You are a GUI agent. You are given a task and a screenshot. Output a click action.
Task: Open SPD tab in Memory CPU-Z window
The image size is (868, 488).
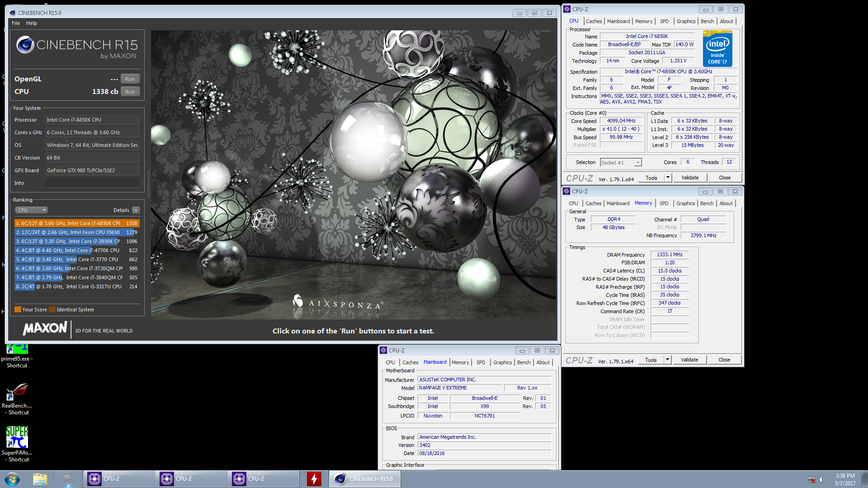tap(664, 203)
